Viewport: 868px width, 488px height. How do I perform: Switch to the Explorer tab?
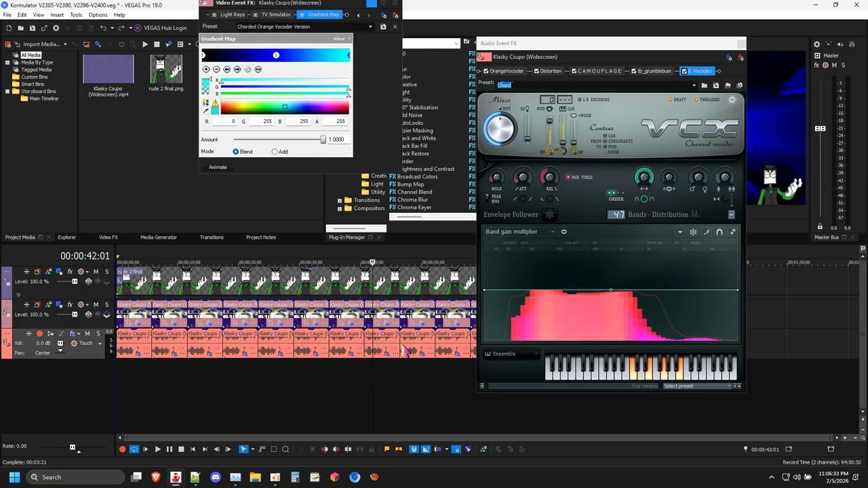[66, 237]
